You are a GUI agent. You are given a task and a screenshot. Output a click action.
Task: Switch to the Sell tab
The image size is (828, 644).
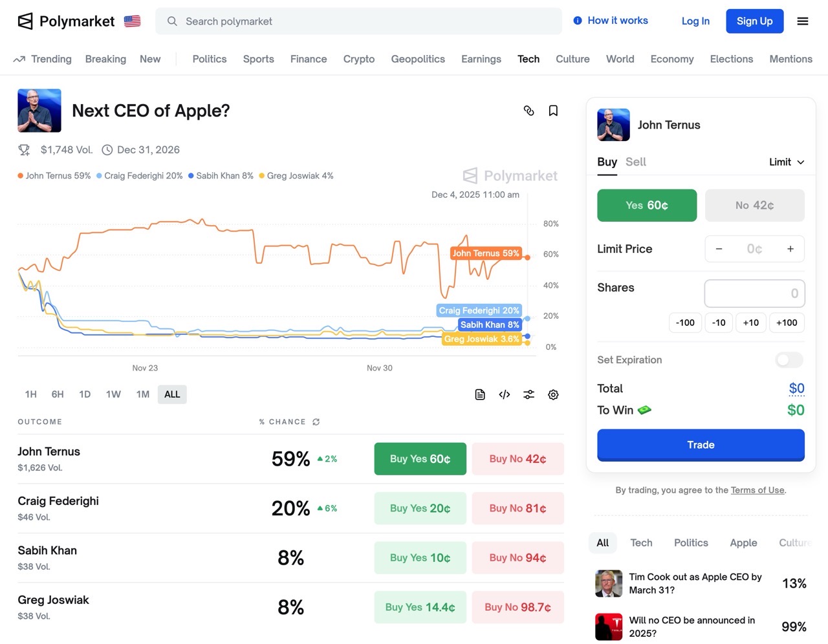635,162
